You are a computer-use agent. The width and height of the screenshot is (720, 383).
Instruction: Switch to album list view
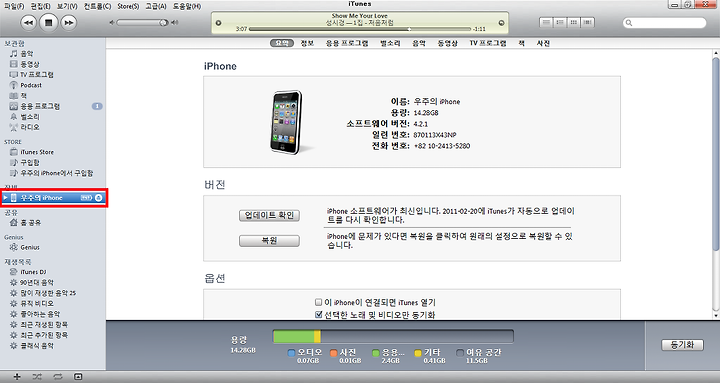[560, 22]
